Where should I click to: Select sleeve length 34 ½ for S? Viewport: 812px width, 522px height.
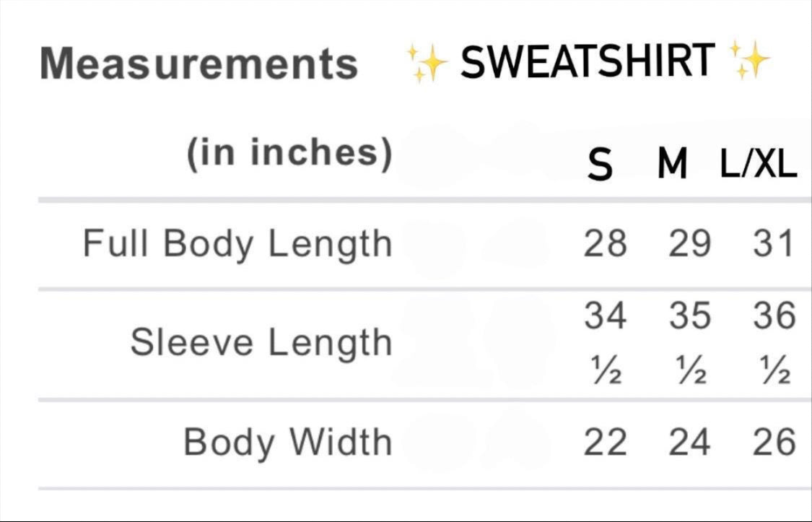click(x=605, y=344)
